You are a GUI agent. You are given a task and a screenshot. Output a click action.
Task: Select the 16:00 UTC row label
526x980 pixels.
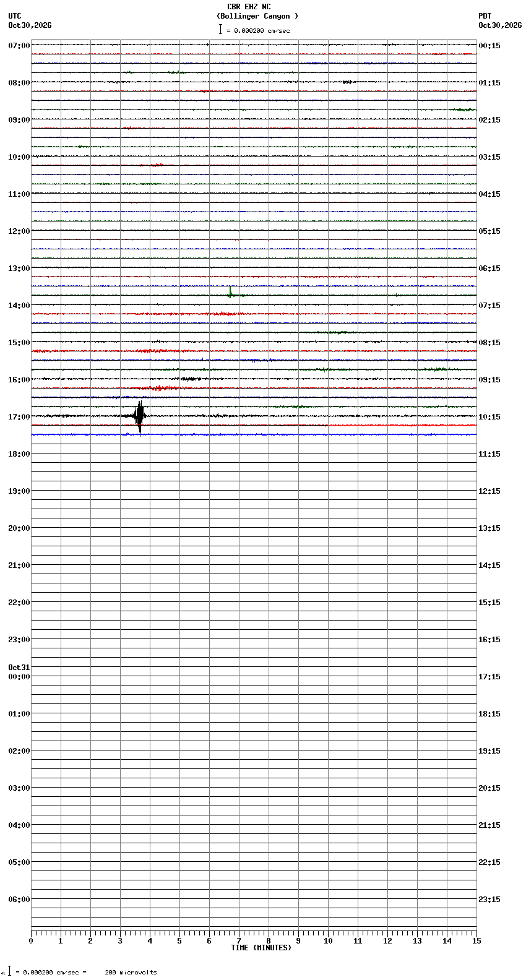coord(19,380)
